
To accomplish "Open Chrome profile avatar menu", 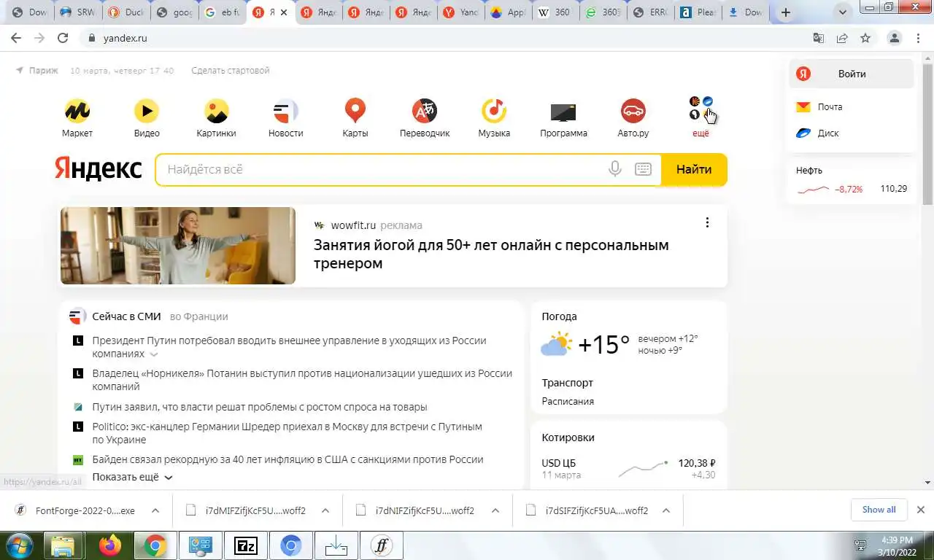I will (894, 38).
